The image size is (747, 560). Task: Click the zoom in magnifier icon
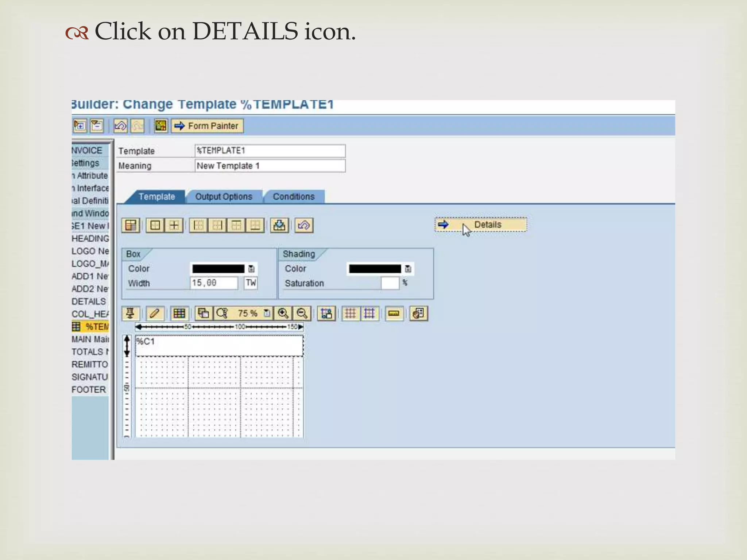tap(283, 313)
